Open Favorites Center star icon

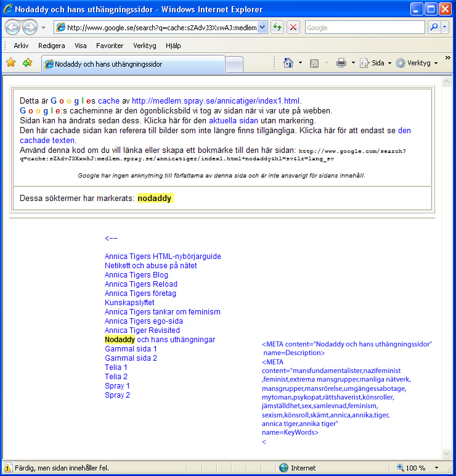tap(11, 62)
